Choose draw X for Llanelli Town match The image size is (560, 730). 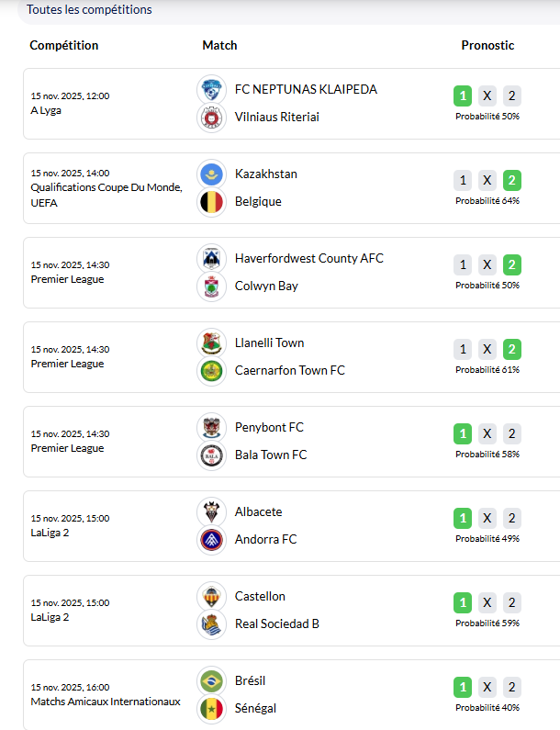[x=487, y=349]
